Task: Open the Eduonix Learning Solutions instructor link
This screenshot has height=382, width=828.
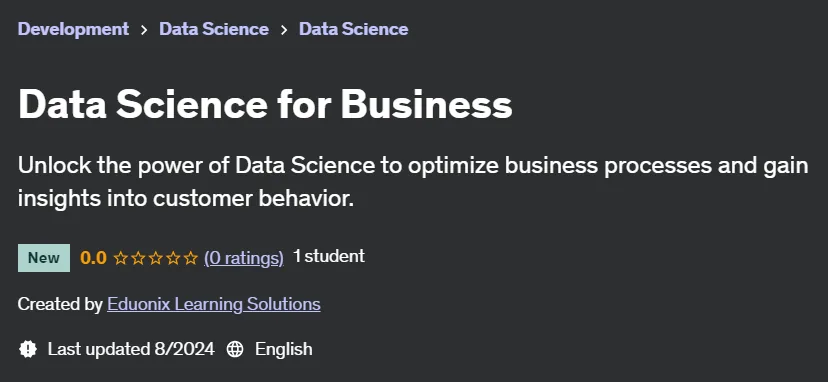Action: tap(214, 304)
